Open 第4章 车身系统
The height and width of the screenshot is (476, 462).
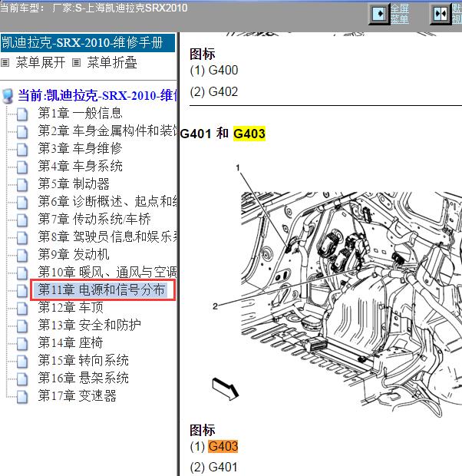[80, 166]
